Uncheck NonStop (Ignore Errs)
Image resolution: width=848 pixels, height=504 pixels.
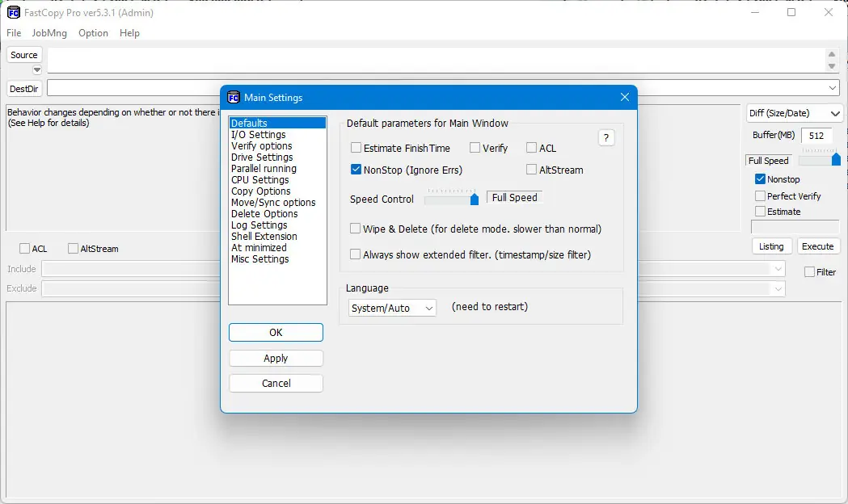(406, 170)
